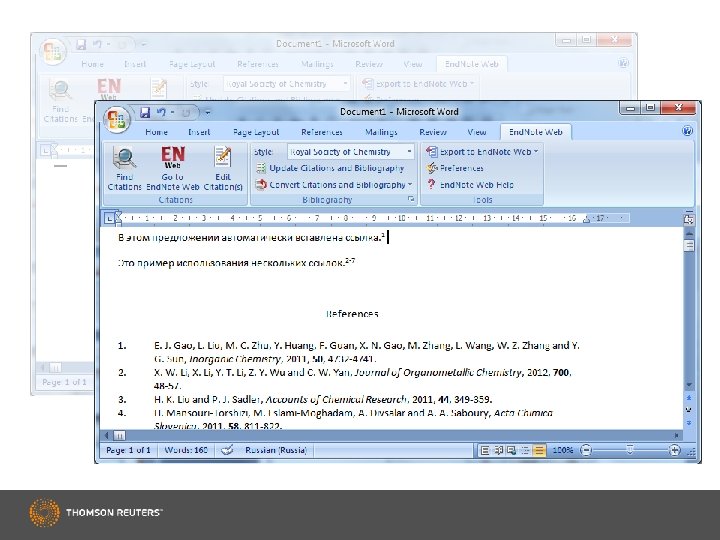Click the Russian (Russia) language indicator
Screen dimensions: 720x540
tap(276, 450)
